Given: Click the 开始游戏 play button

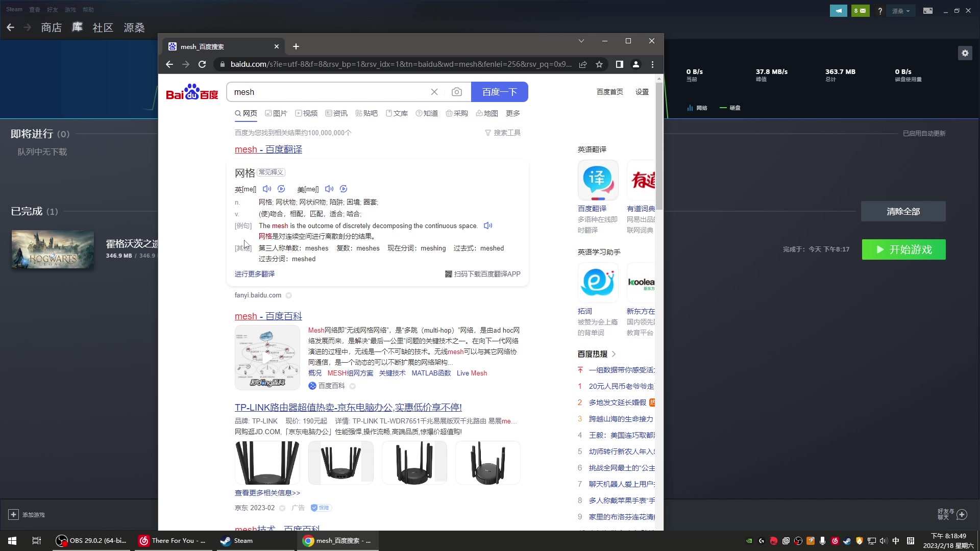Looking at the screenshot, I should 904,249.
